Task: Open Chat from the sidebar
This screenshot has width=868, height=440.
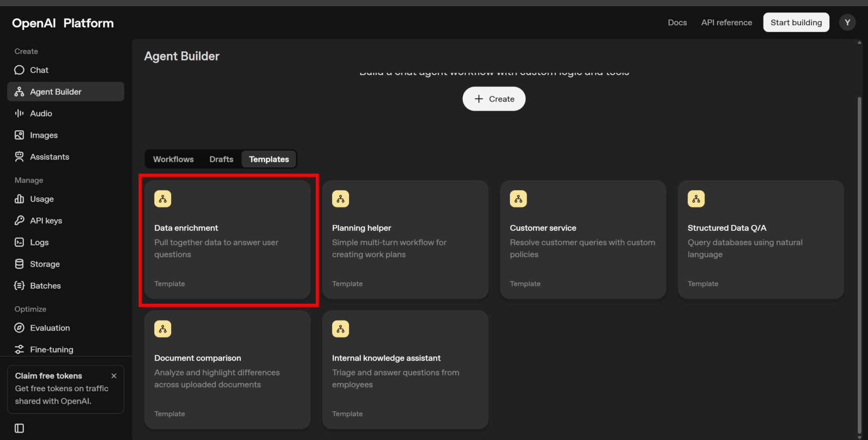Action: pyautogui.click(x=39, y=70)
